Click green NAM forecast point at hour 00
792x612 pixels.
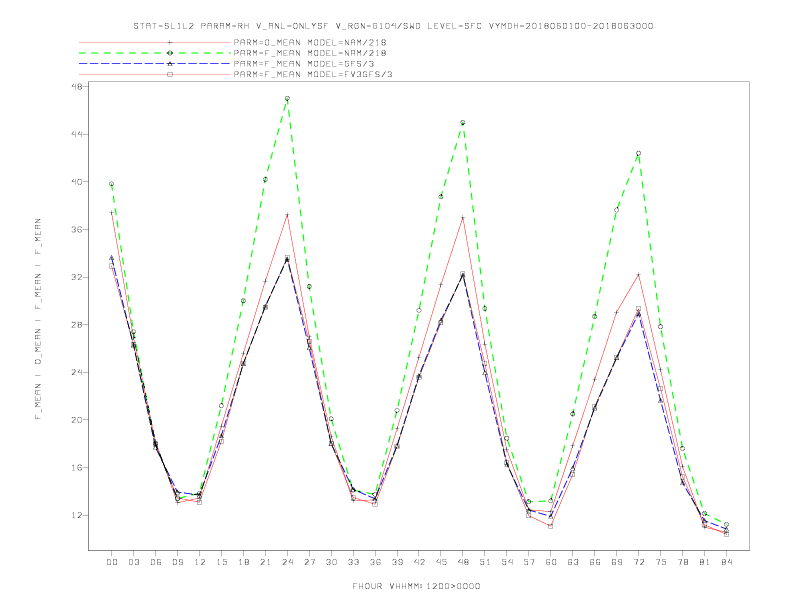112,184
